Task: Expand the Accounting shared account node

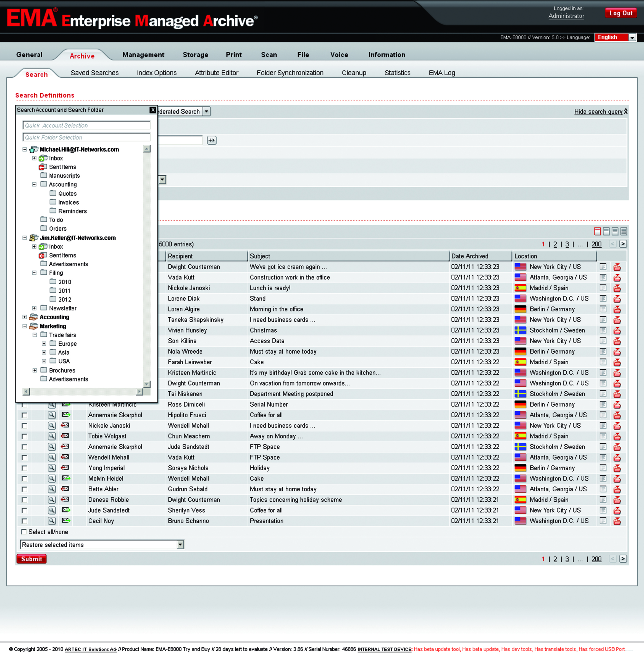Action: click(x=25, y=317)
